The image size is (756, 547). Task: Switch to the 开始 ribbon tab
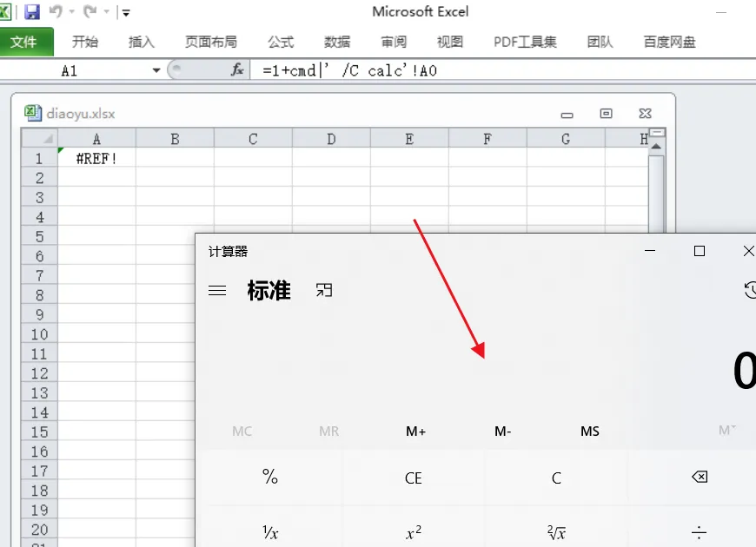pos(85,42)
